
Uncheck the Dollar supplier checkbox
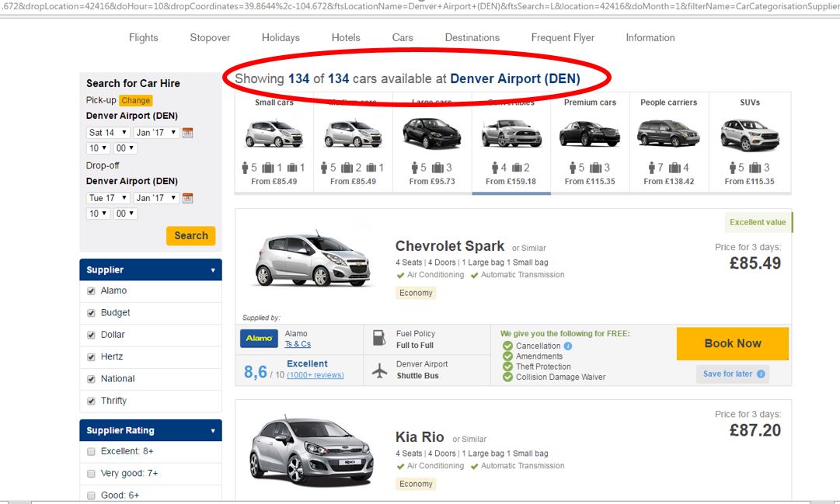point(91,335)
